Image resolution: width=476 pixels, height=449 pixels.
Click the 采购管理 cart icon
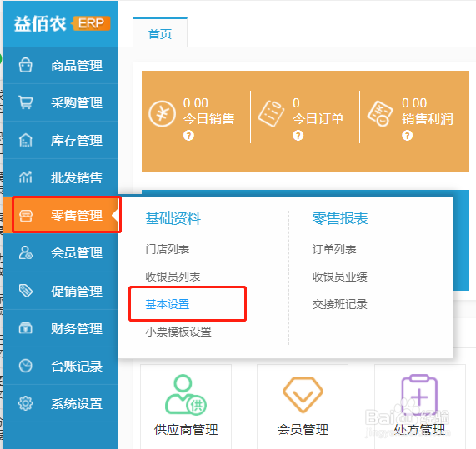(26, 102)
